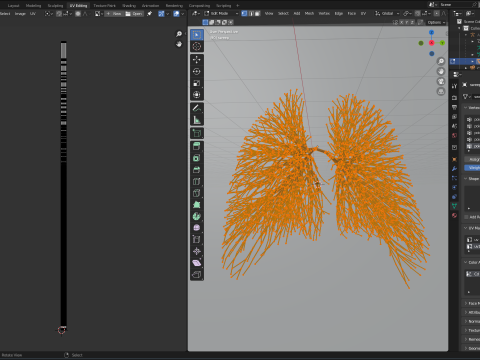Select the Add Cube tool
This screenshot has height=360, width=480.
(197, 133)
